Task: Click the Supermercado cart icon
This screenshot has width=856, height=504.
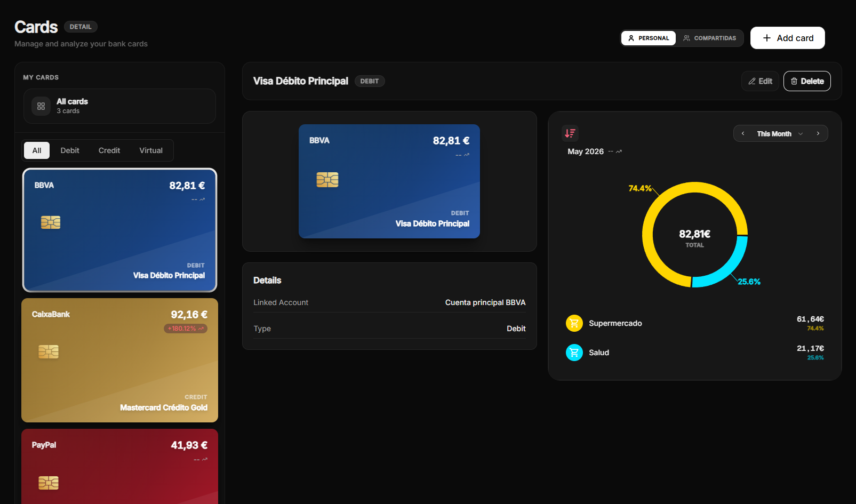Action: pos(574,323)
